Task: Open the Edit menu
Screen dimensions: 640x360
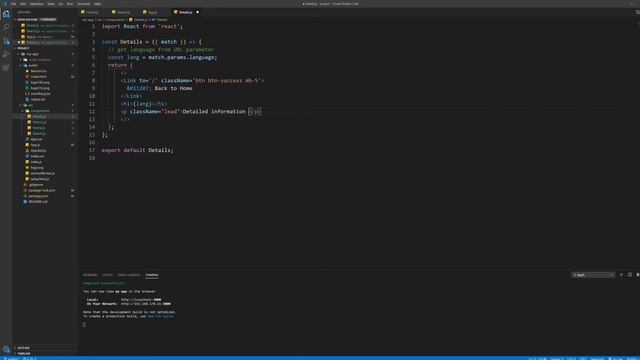Action: (23, 4)
